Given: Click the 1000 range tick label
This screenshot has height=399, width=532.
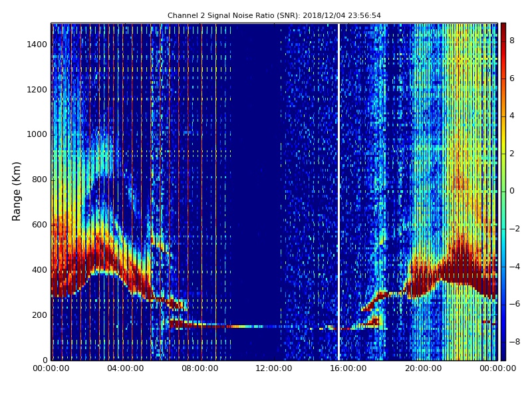Looking at the screenshot, I should (37, 134).
